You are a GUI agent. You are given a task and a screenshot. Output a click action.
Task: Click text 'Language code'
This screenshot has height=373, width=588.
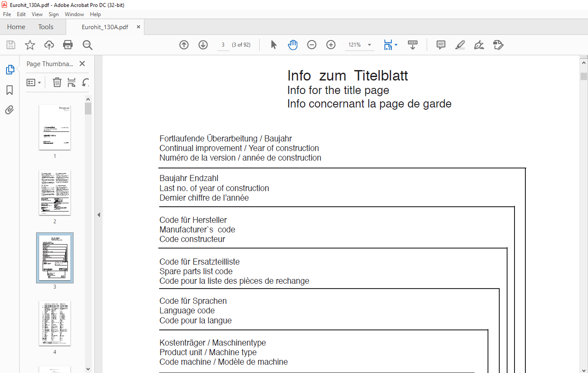187,310
